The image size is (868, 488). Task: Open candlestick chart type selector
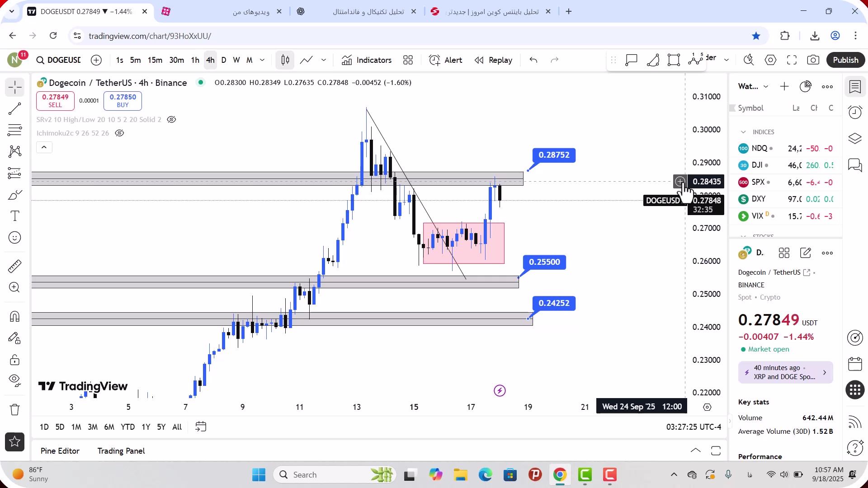[x=285, y=60]
